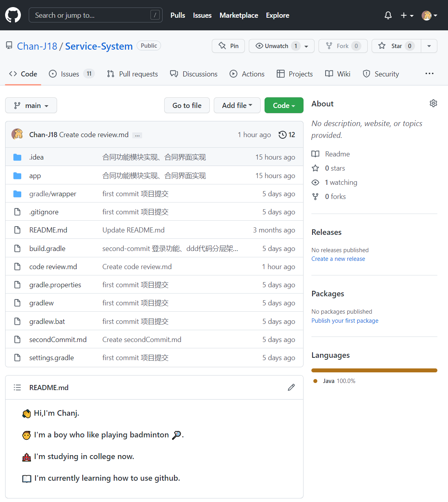Screen dimensions: 448x502
Task: Star the Service-System repository
Action: point(396,46)
